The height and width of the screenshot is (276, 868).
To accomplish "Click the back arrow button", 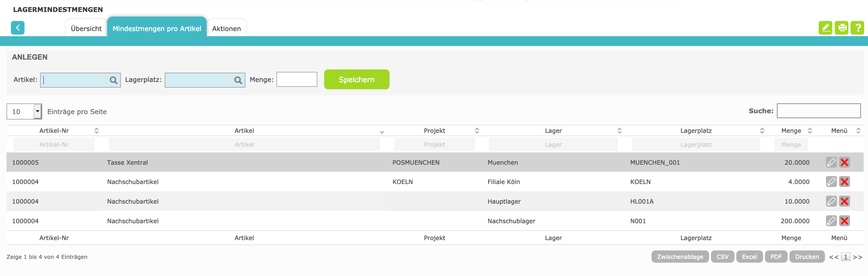I will (x=17, y=27).
